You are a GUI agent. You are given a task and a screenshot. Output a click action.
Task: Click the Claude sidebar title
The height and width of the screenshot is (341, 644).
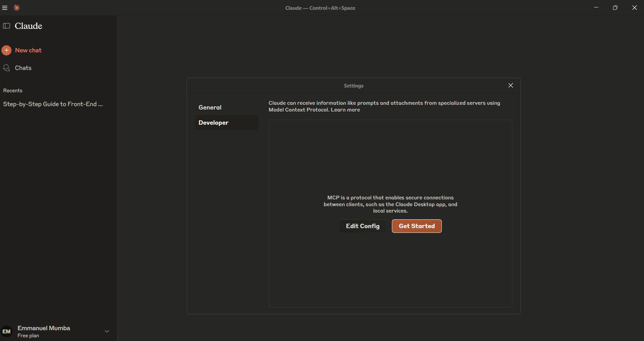pos(29,26)
